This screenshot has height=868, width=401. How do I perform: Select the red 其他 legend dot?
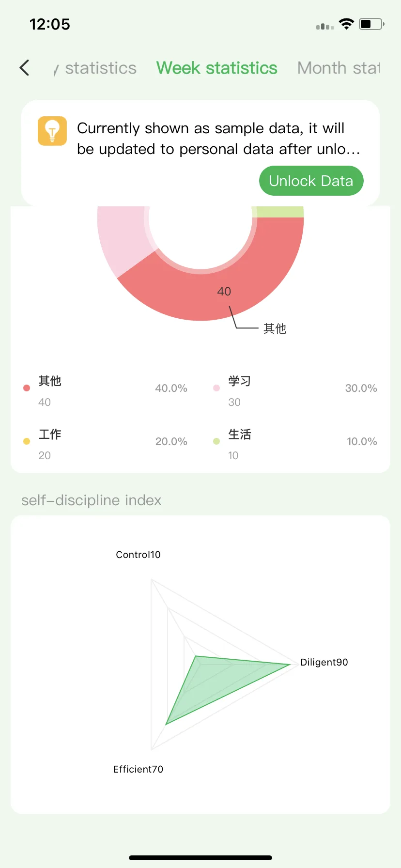27,388
